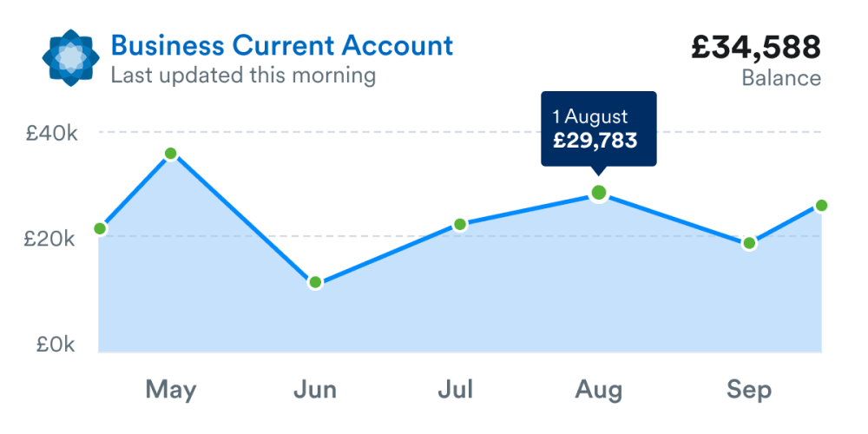Select the June low data point

click(x=315, y=282)
